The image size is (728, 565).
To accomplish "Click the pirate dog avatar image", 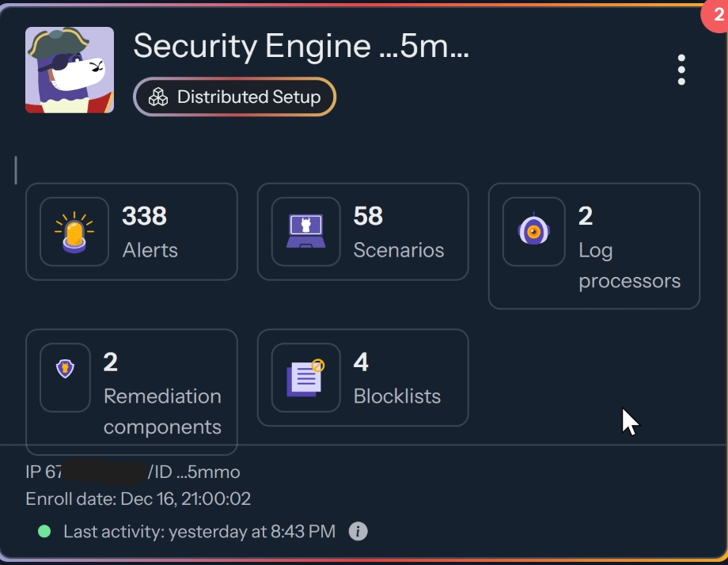I will 70,70.
